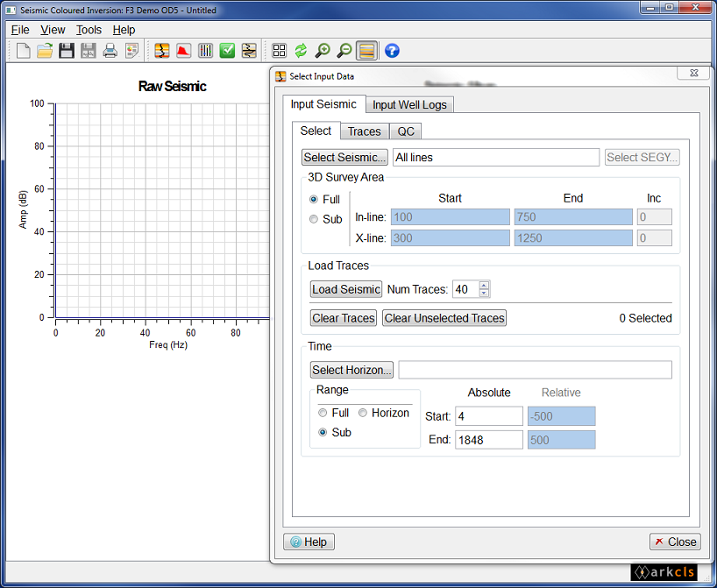Click the Select Seismic... button
The width and height of the screenshot is (717, 588).
(344, 157)
